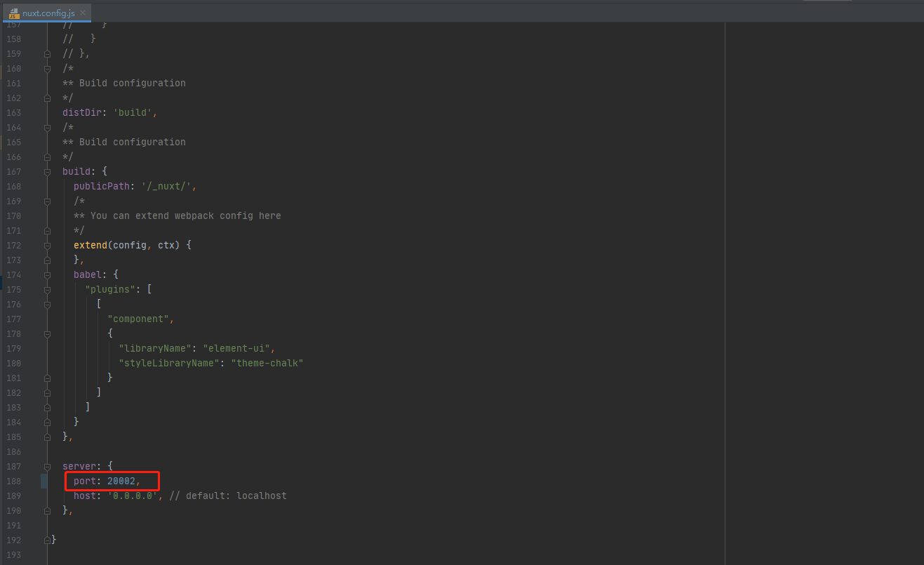Collapse the object literal at line 178
This screenshot has width=924, height=565.
pos(47,333)
